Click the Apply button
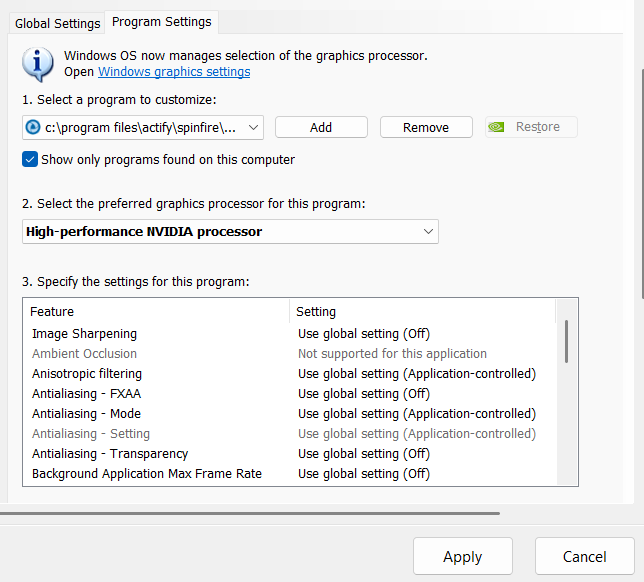 click(462, 557)
